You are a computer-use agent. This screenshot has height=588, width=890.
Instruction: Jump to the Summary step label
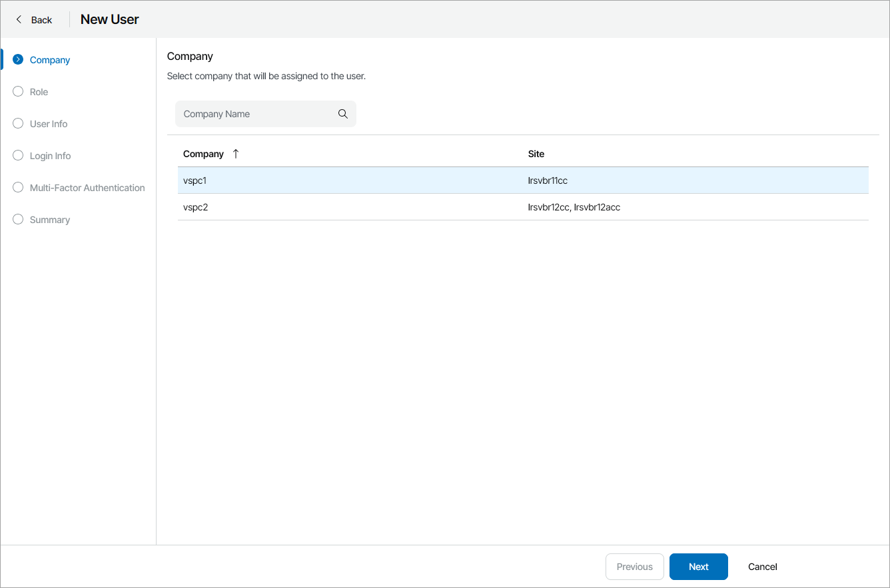pyautogui.click(x=50, y=220)
